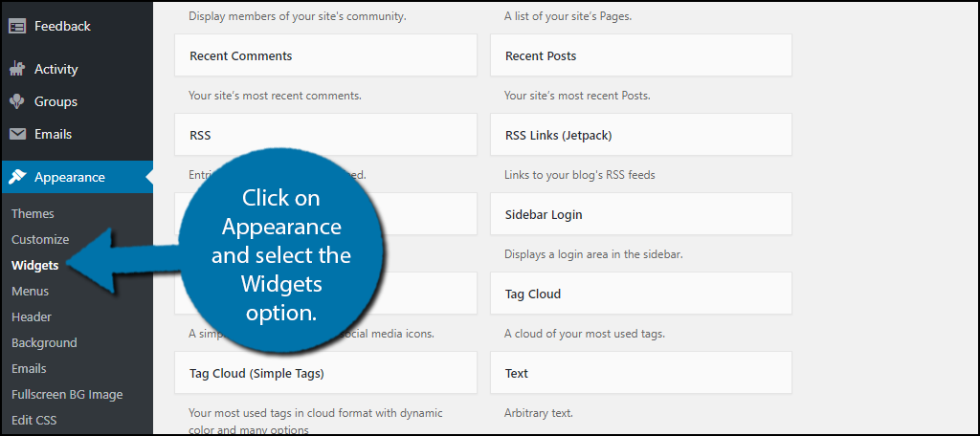Expand the Tag Cloud (Simple Tags) widget
The height and width of the screenshot is (436, 980).
[x=325, y=373]
